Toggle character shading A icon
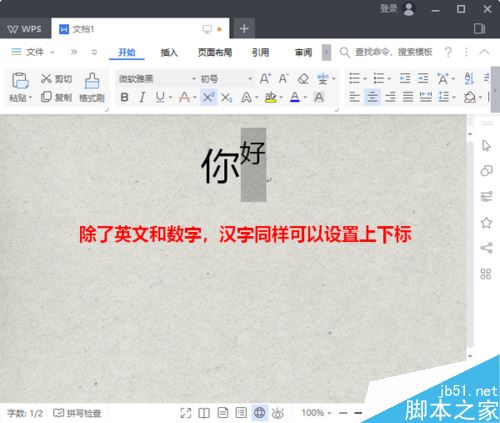500x423 pixels. click(x=319, y=97)
